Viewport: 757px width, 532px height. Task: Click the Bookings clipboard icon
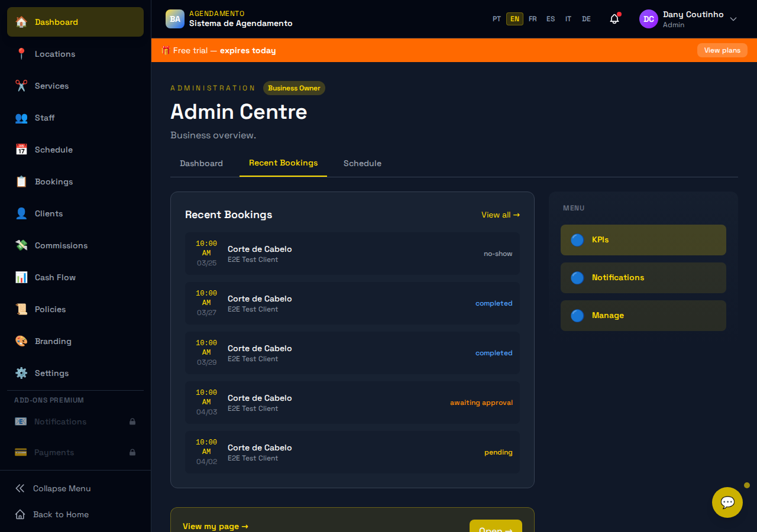pyautogui.click(x=21, y=181)
